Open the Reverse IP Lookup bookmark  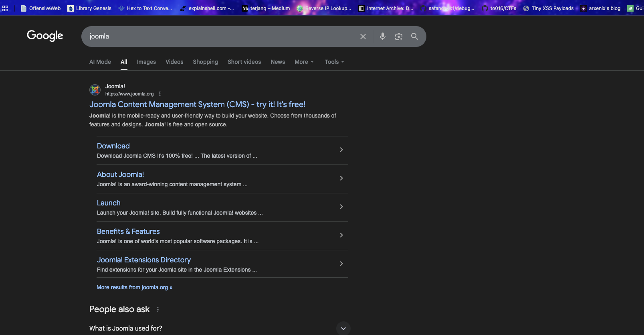tap(324, 8)
